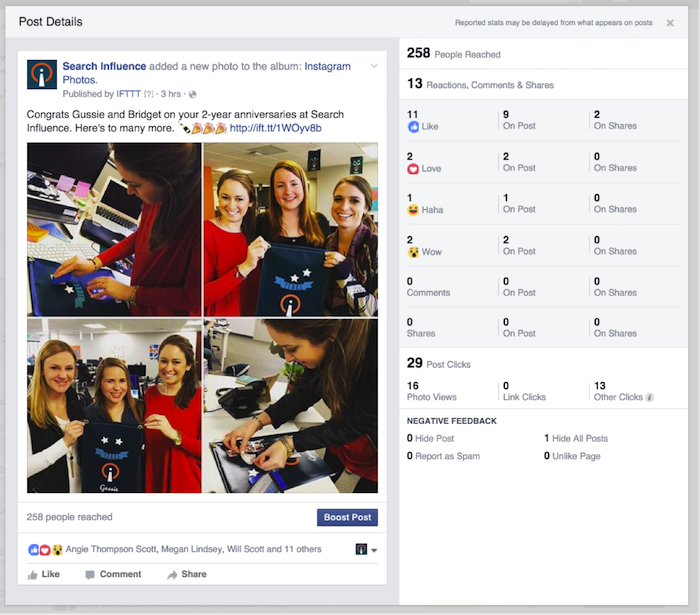This screenshot has height=615, width=700.
Task: Open the ift.tt shortened link
Action: (x=275, y=128)
